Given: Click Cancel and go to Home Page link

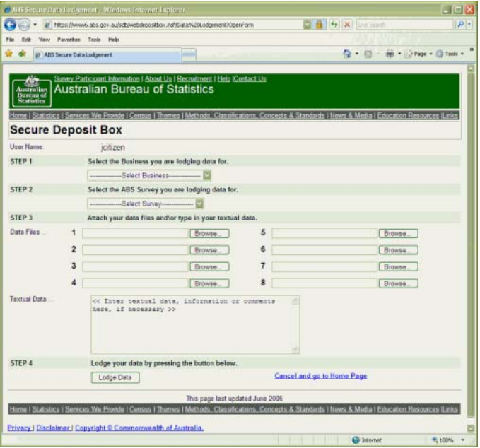Looking at the screenshot, I should pyautogui.click(x=320, y=376).
